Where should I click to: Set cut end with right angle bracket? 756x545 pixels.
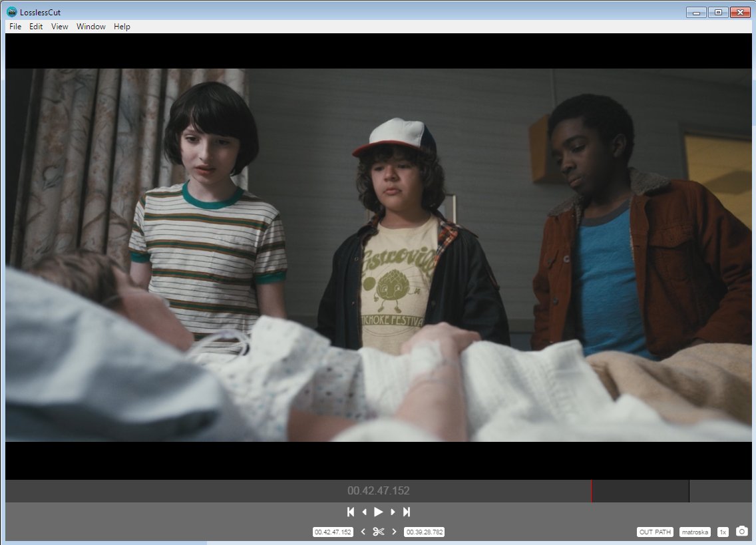(x=394, y=532)
